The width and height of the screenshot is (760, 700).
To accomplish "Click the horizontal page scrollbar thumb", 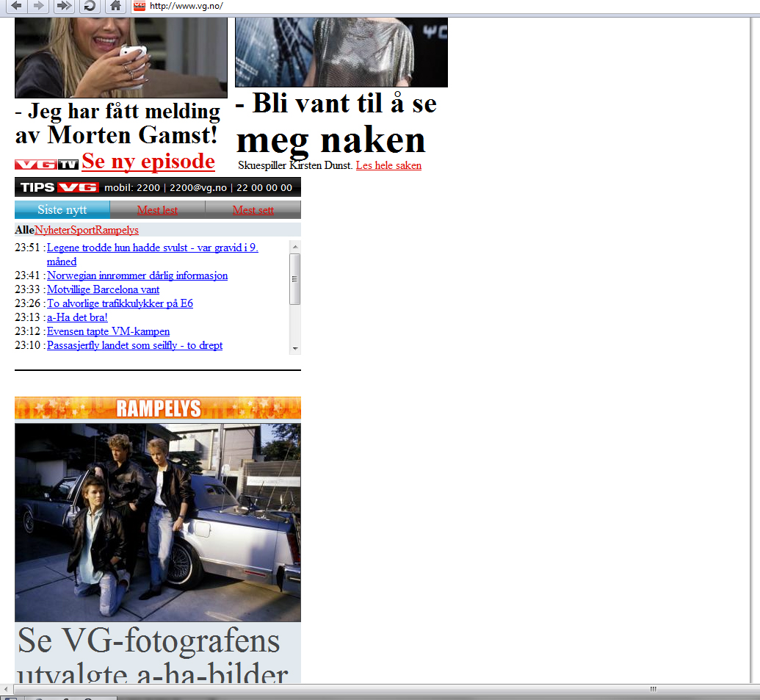I will 388,689.
